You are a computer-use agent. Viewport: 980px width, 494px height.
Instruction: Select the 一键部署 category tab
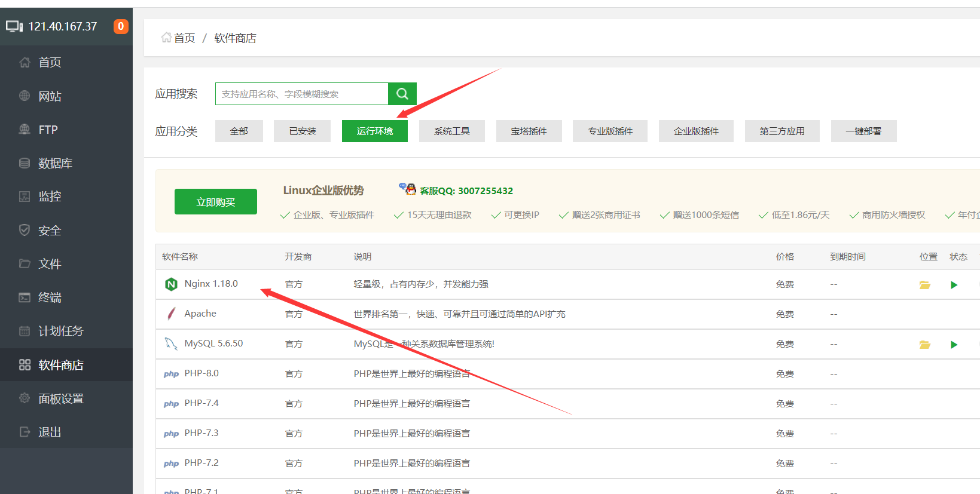pos(863,131)
